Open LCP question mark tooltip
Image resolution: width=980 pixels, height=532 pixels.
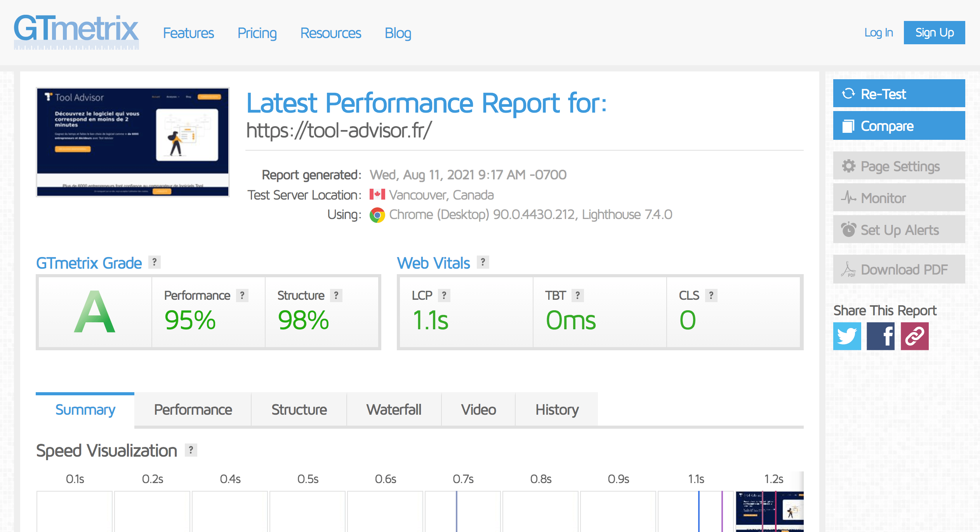point(444,296)
